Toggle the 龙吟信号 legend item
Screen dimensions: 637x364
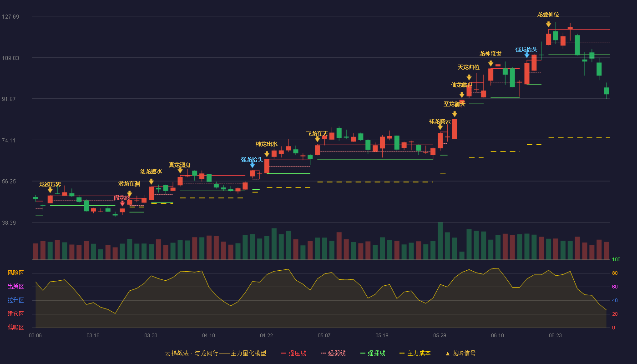(x=460, y=353)
